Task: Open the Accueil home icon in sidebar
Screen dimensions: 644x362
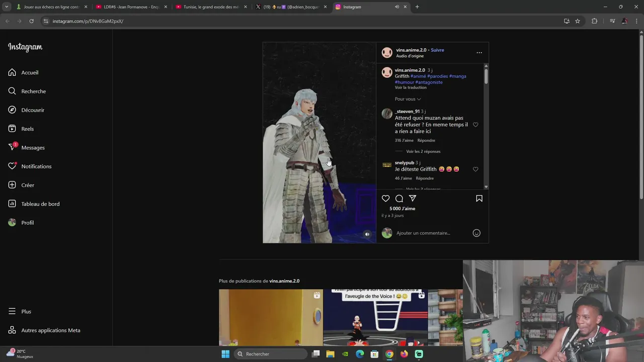Action: click(12, 72)
